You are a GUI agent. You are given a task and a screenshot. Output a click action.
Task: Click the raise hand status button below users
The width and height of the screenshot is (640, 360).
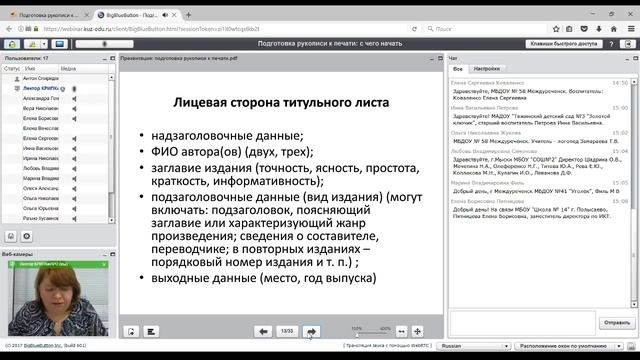11,236
